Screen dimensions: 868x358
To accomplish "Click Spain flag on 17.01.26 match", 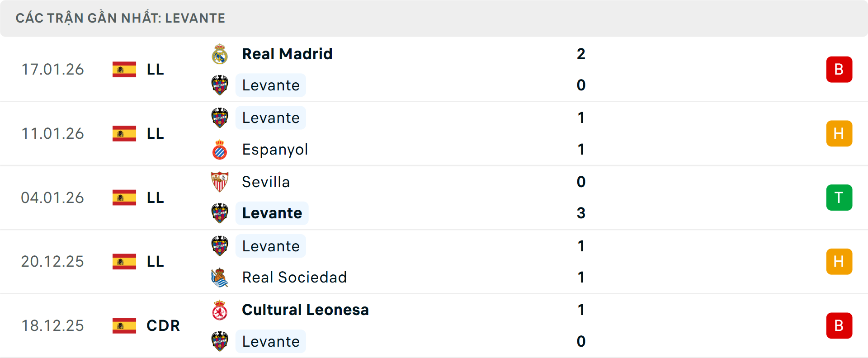I will point(124,70).
